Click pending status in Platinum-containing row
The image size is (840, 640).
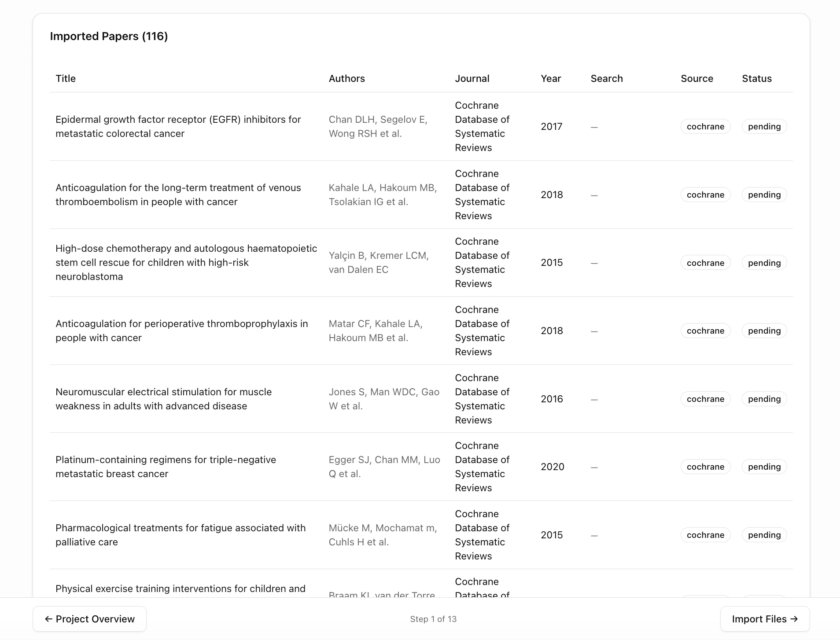pos(764,467)
